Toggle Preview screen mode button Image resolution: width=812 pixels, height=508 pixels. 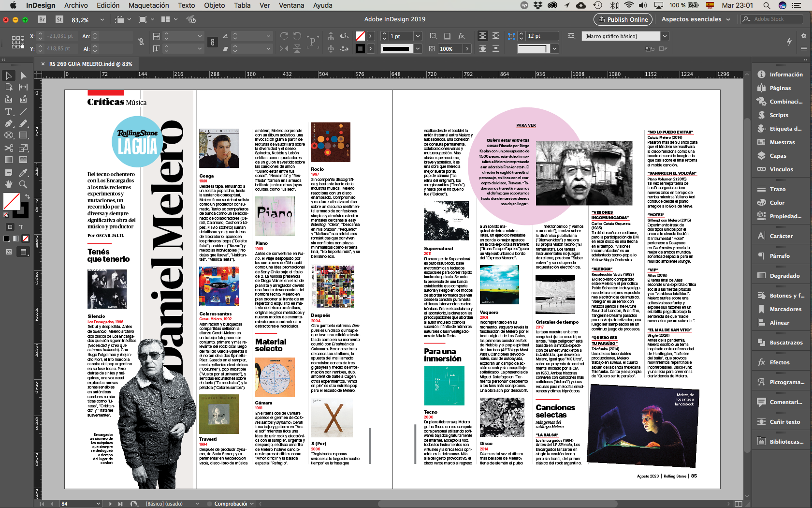23,252
